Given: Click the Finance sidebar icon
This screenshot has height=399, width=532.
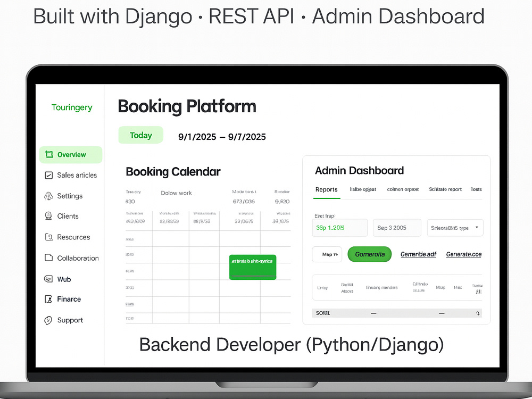Looking at the screenshot, I should pyautogui.click(x=48, y=299).
